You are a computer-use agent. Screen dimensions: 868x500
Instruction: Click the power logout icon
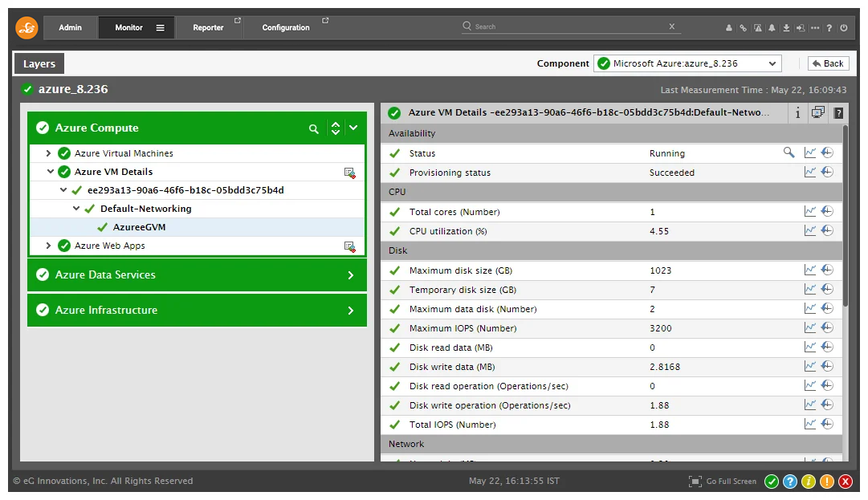(844, 27)
